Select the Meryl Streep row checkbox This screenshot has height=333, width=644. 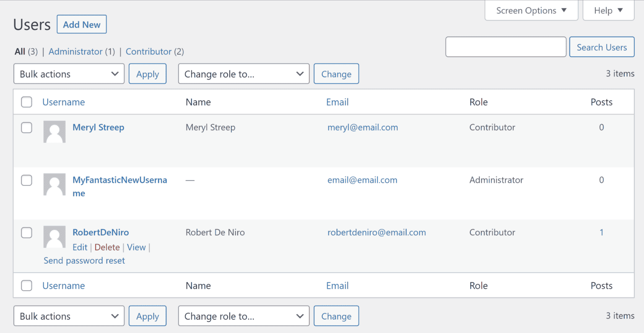click(x=26, y=127)
